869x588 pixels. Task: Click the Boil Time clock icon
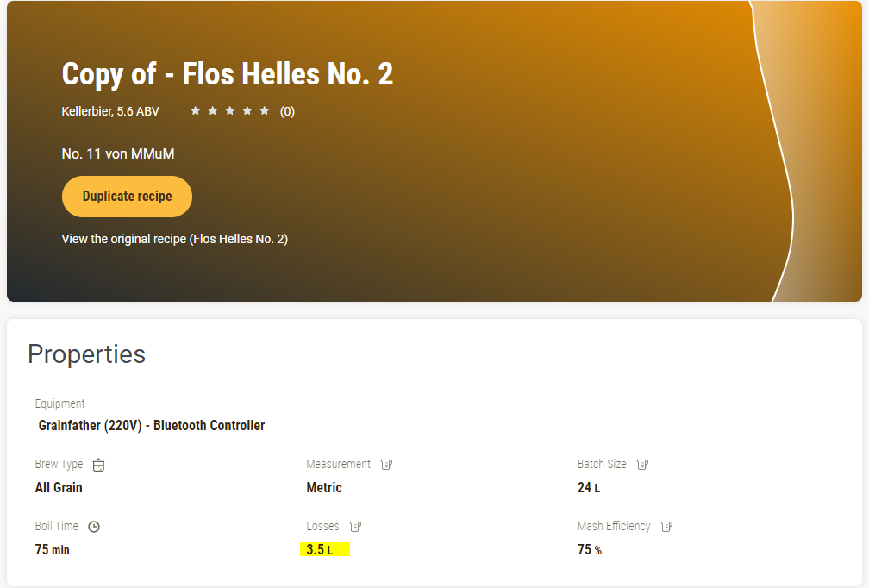click(x=94, y=527)
